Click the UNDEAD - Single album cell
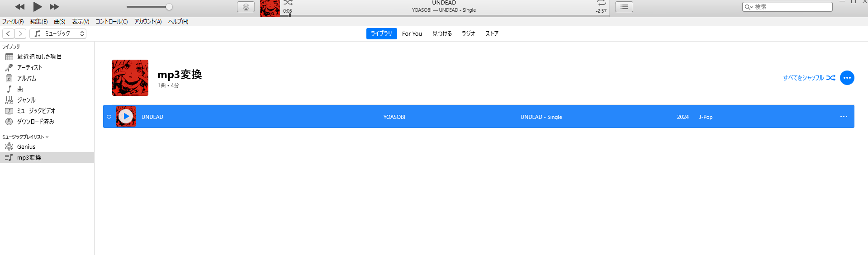This screenshot has height=255, width=868. (541, 117)
